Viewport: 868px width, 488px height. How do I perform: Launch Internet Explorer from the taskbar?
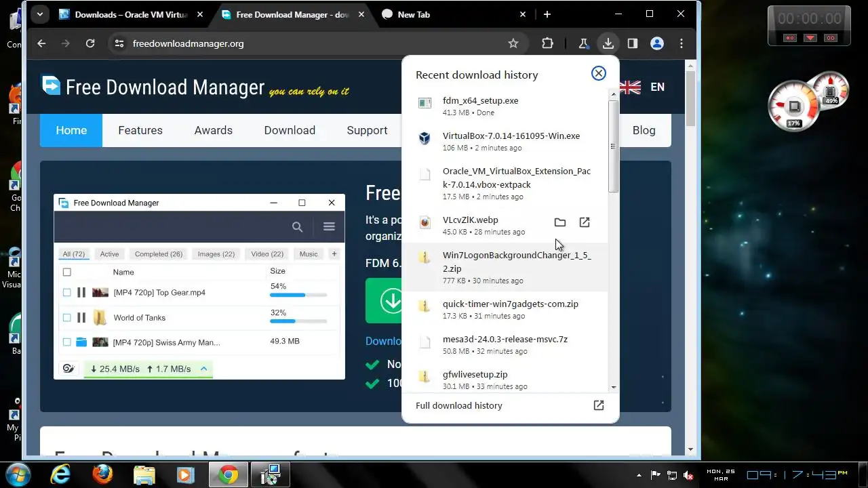point(60,474)
